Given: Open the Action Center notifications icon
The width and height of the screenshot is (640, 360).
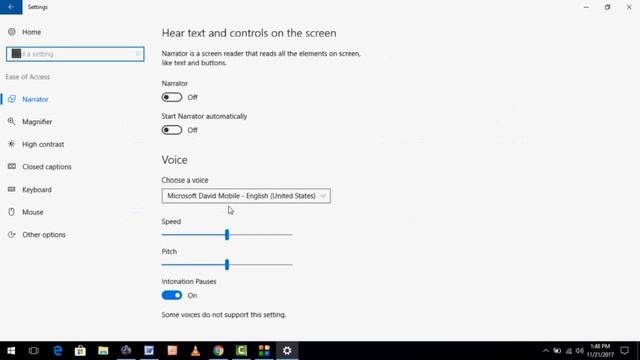Looking at the screenshot, I should tap(624, 351).
